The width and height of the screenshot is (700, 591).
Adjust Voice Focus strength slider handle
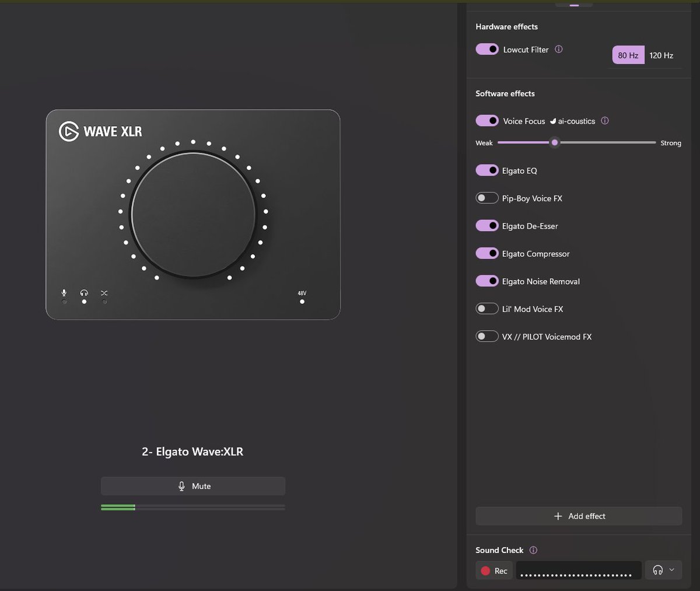tap(555, 142)
